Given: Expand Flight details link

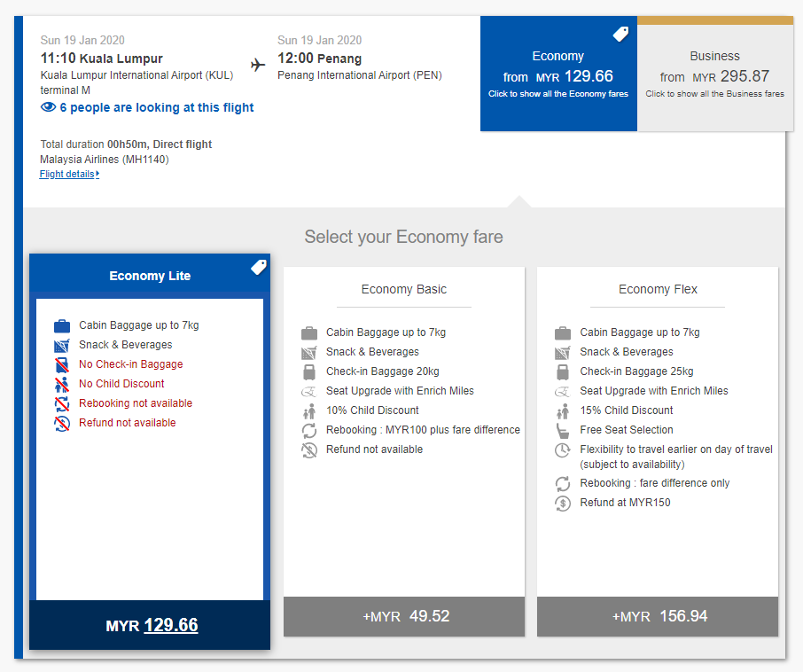Looking at the screenshot, I should click(x=69, y=175).
